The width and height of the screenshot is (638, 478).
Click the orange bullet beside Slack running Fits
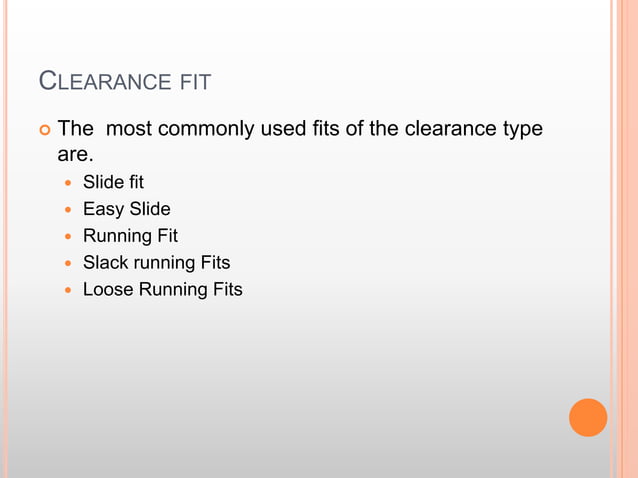(x=68, y=263)
